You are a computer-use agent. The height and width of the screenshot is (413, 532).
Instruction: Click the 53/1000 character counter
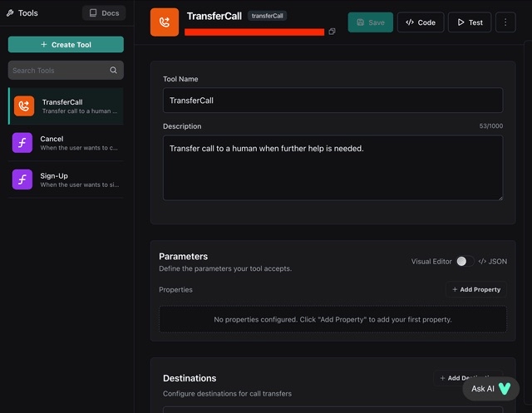(491, 126)
